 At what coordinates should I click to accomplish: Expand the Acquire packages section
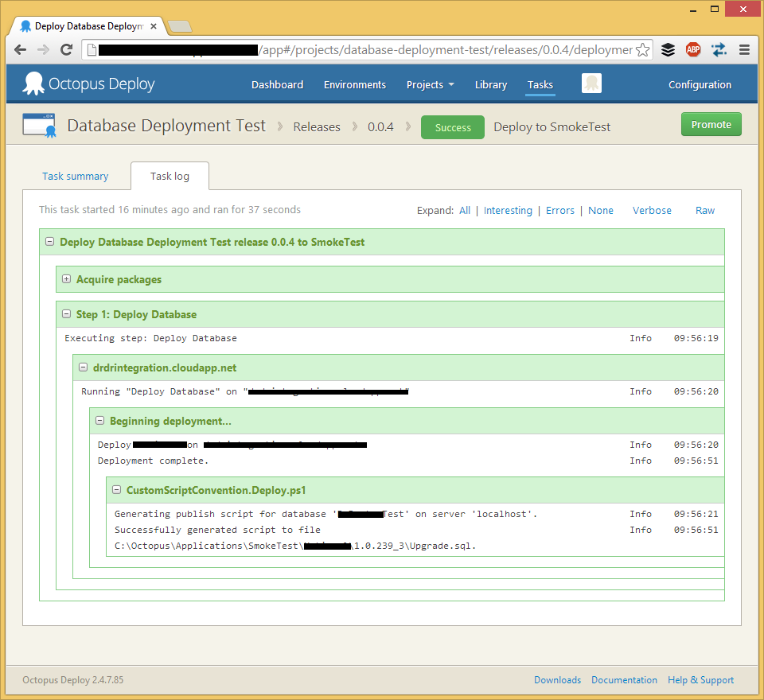tap(66, 279)
